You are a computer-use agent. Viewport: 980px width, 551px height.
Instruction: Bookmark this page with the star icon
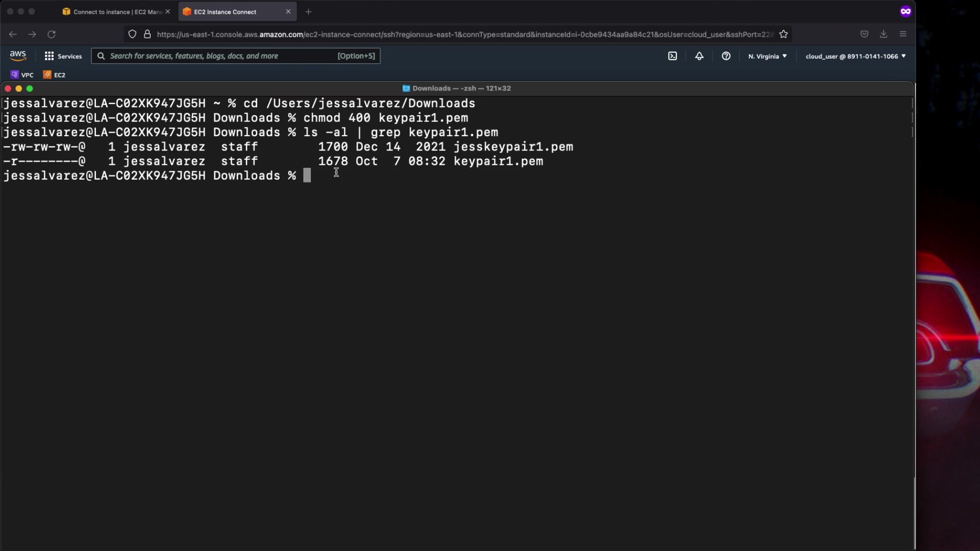pos(783,34)
